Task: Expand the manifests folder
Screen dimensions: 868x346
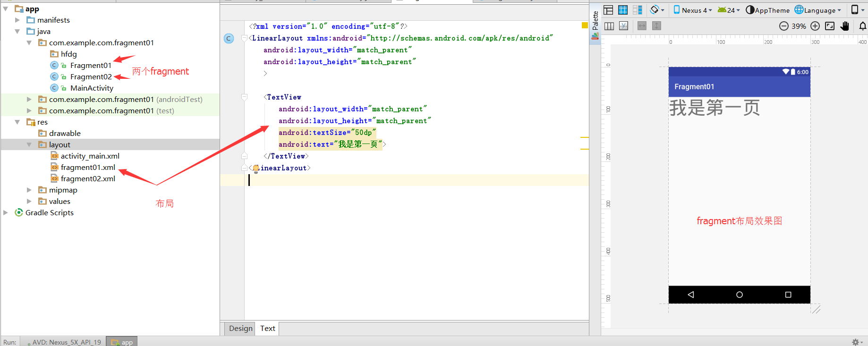Action: click(17, 20)
